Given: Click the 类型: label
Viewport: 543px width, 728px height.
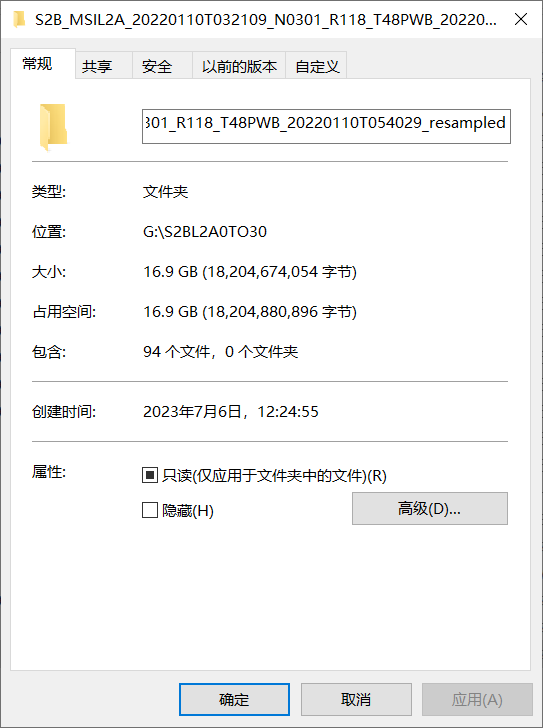Looking at the screenshot, I should coord(49,192).
